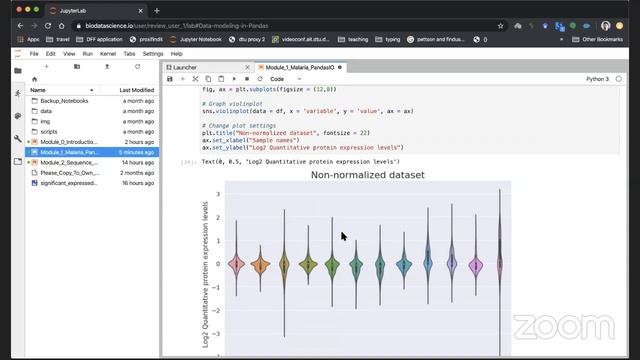Open file browser sidebar folder icon
Viewport: 640px width, 360px height.
(18, 71)
